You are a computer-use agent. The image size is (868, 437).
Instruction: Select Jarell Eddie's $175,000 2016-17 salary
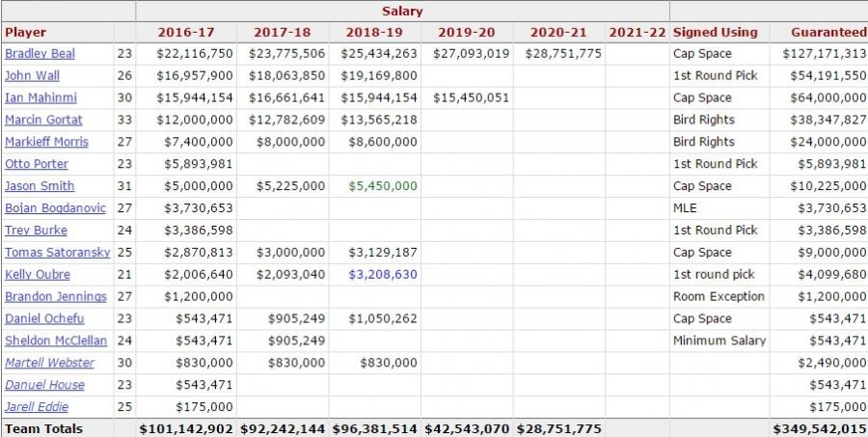point(204,408)
